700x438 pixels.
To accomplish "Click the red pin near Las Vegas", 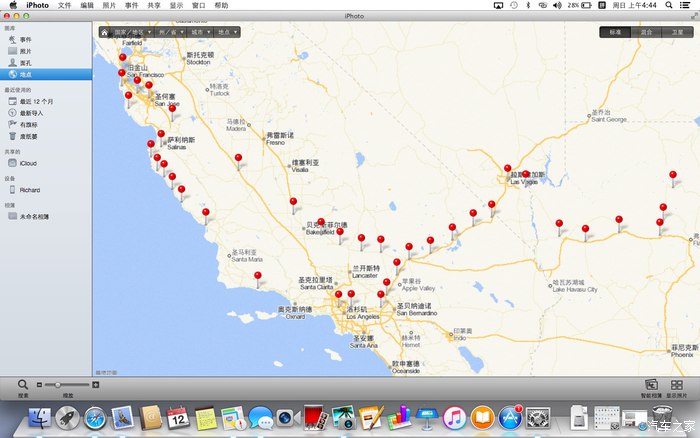I will click(525, 176).
